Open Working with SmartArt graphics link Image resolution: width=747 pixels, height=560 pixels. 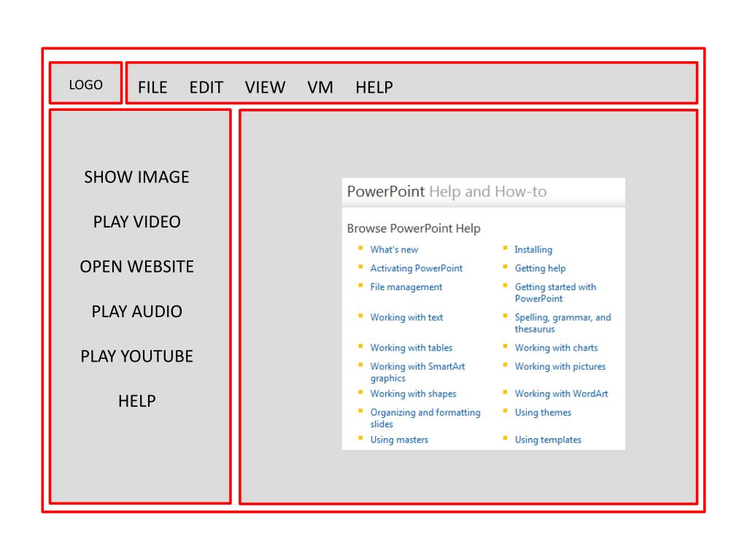[417, 373]
